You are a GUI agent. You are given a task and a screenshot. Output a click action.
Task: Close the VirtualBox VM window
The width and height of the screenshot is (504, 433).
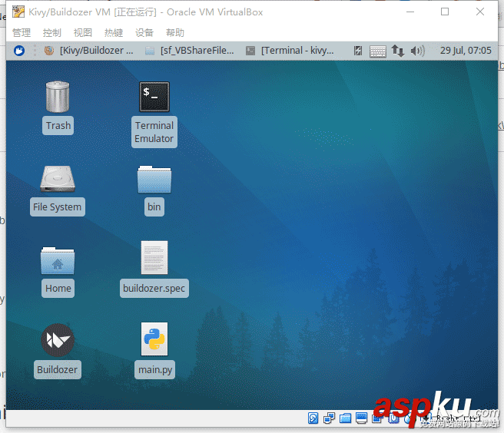coord(480,12)
